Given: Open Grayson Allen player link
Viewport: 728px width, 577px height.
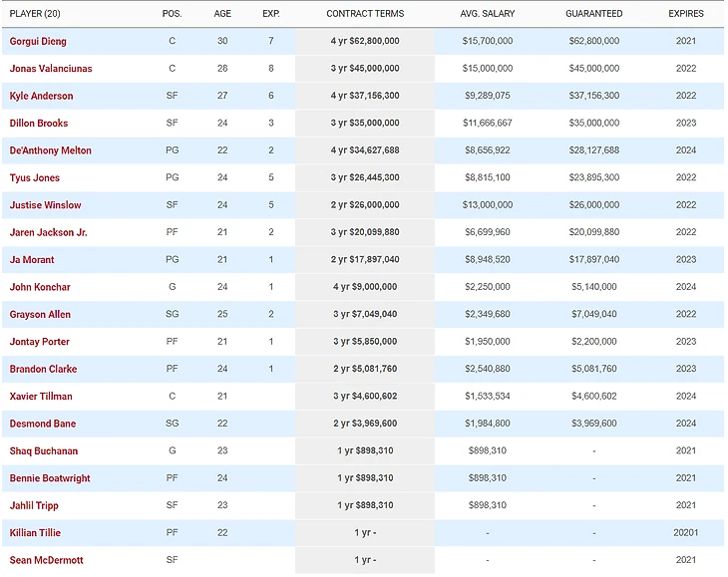Looking at the screenshot, I should (x=40, y=315).
